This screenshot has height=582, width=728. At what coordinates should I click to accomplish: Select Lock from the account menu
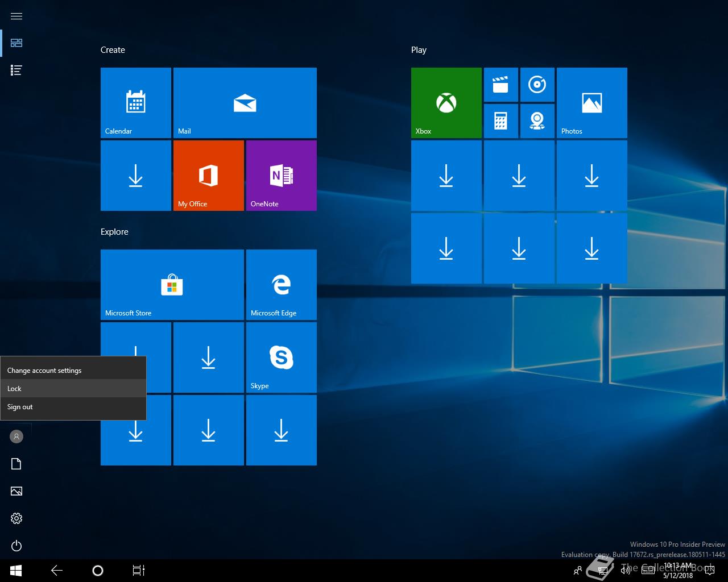click(x=73, y=388)
